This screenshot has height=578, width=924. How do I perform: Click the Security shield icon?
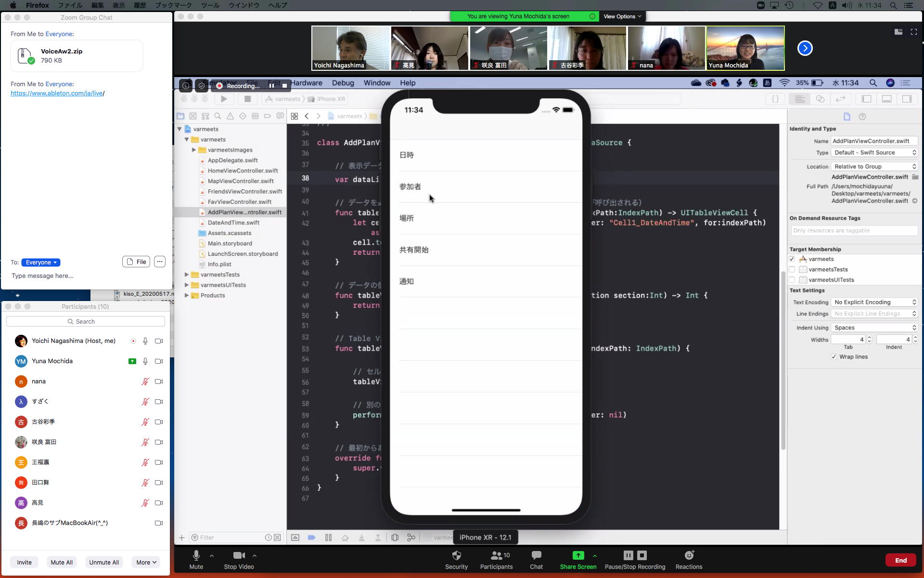[456, 555]
